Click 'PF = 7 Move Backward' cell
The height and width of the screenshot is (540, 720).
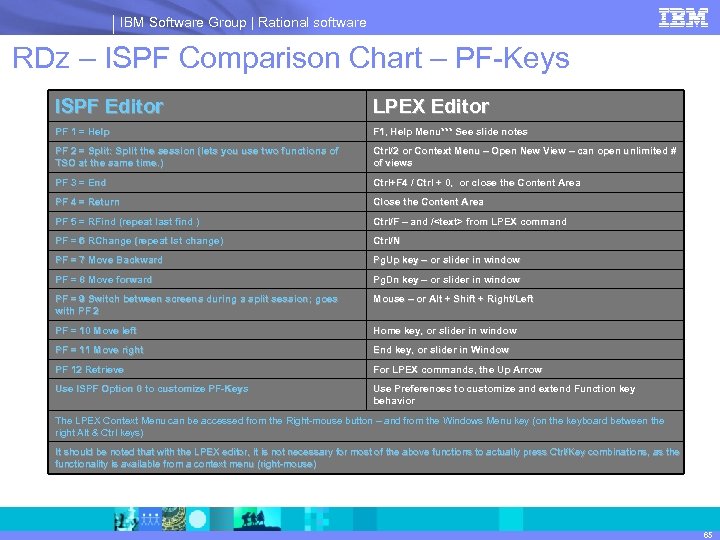208,260
